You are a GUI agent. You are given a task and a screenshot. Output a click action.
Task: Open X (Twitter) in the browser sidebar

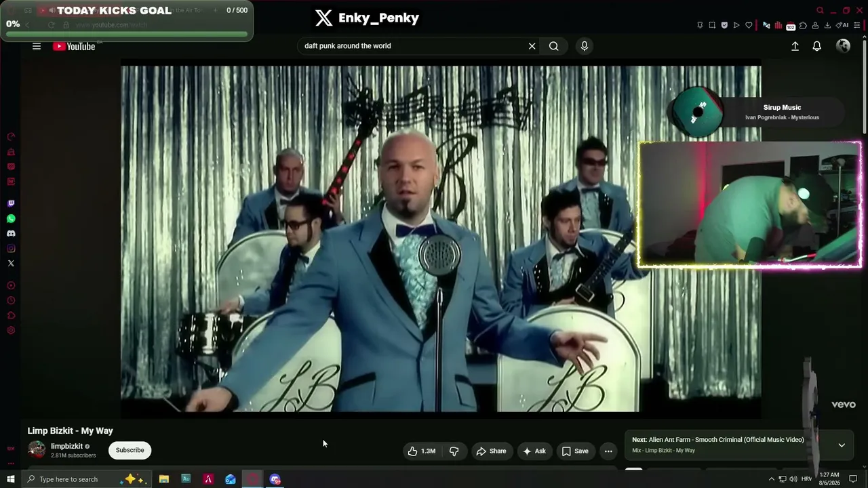(x=11, y=263)
